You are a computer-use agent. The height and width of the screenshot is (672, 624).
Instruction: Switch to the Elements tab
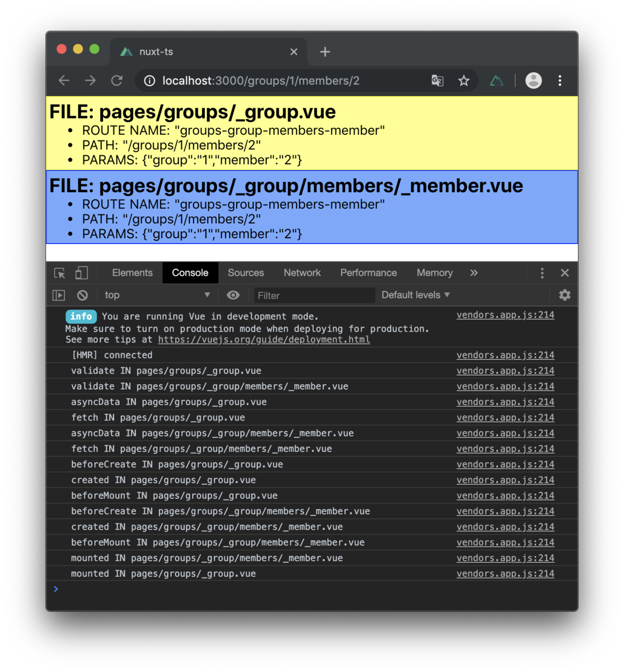tap(132, 273)
